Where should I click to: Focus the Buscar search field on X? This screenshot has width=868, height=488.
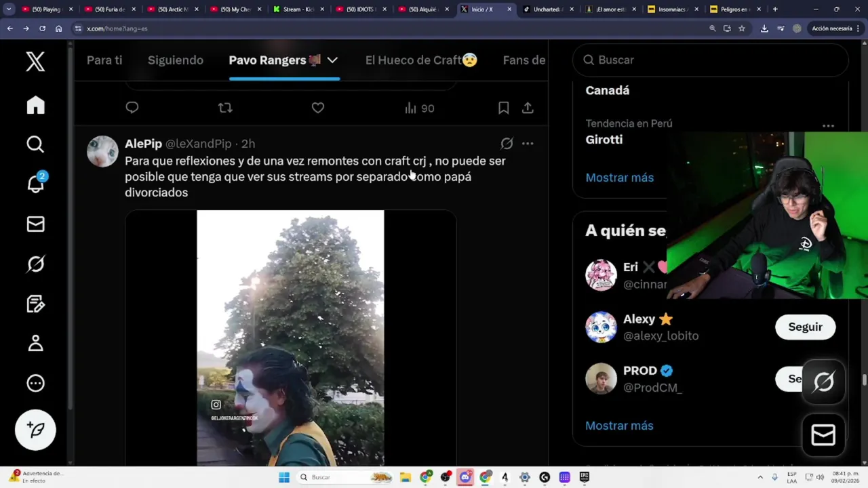[x=711, y=60]
